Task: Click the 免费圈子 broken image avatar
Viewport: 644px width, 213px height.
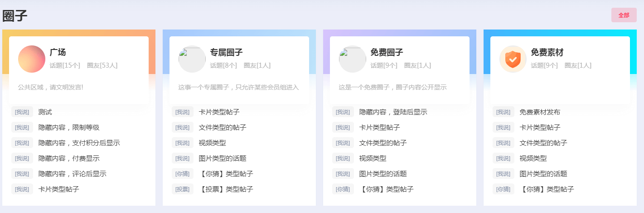Action: (x=353, y=59)
